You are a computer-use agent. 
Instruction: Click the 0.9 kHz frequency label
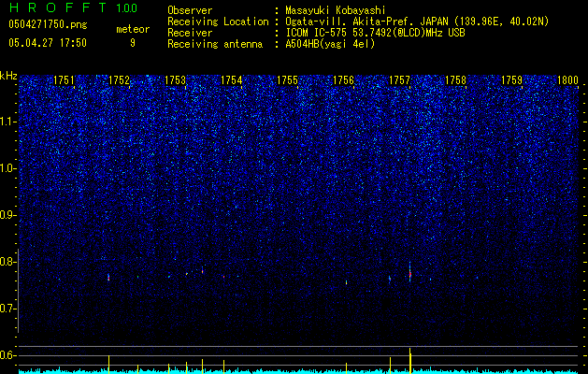[7, 215]
